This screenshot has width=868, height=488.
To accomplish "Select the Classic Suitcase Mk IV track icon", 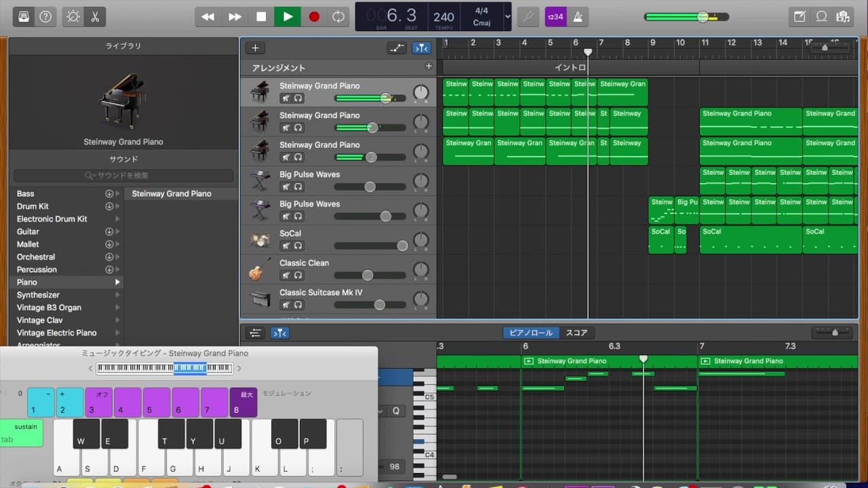I will (260, 298).
